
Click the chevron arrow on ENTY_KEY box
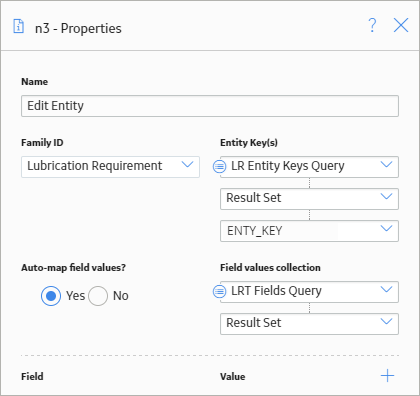386,228
